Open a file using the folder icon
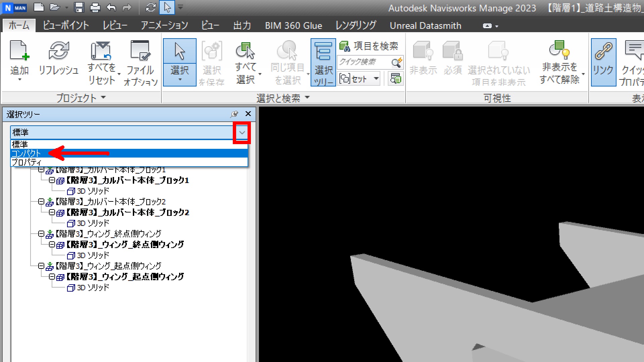This screenshot has height=362, width=644. coord(55,7)
